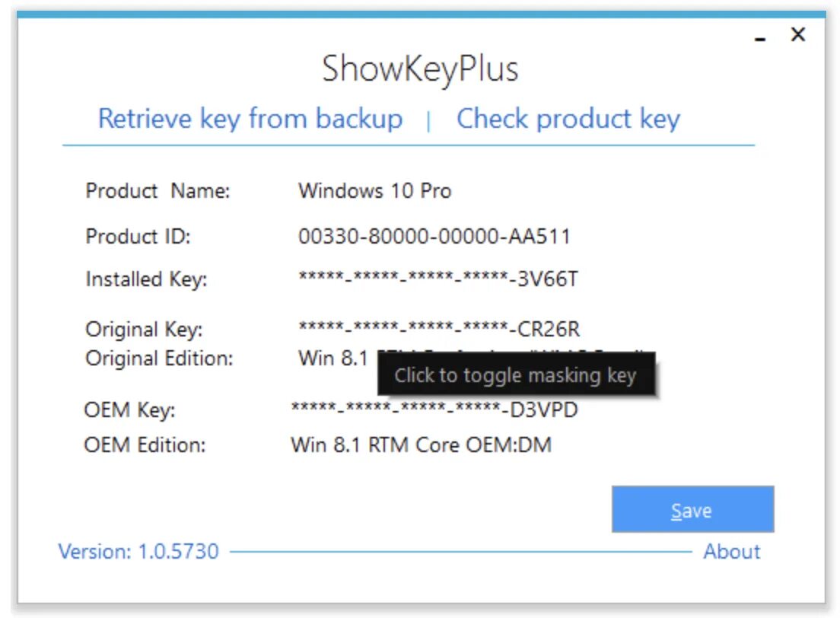Toggle masking on OEM Key ending D3VPD
The height and width of the screenshot is (618, 840).
click(434, 410)
